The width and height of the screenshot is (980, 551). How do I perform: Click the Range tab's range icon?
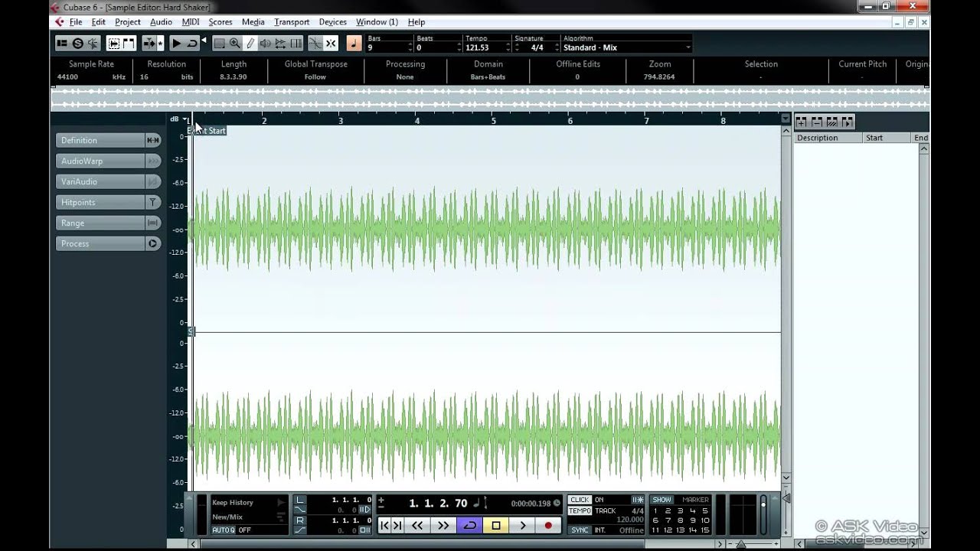coord(153,223)
